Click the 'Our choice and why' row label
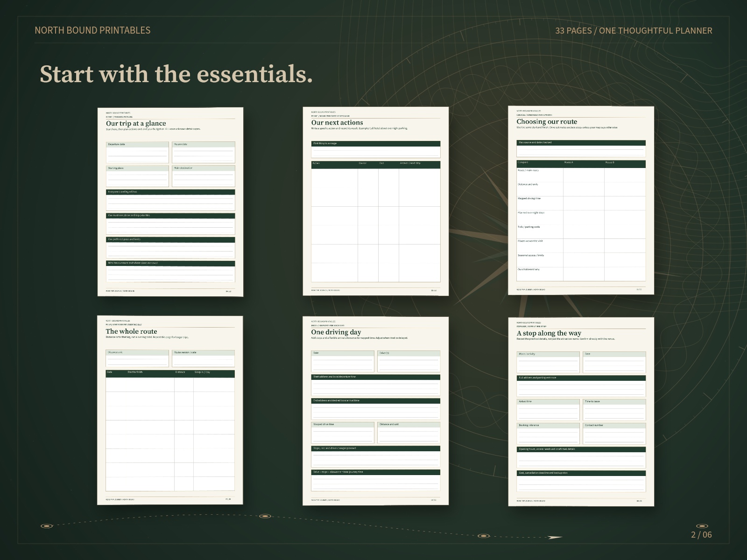Viewport: 747px width, 560px height. (x=529, y=269)
